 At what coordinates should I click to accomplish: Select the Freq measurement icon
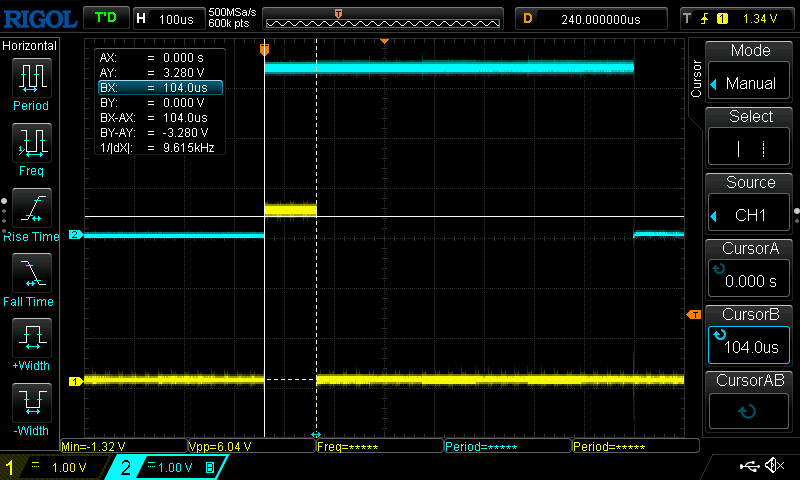click(x=30, y=143)
